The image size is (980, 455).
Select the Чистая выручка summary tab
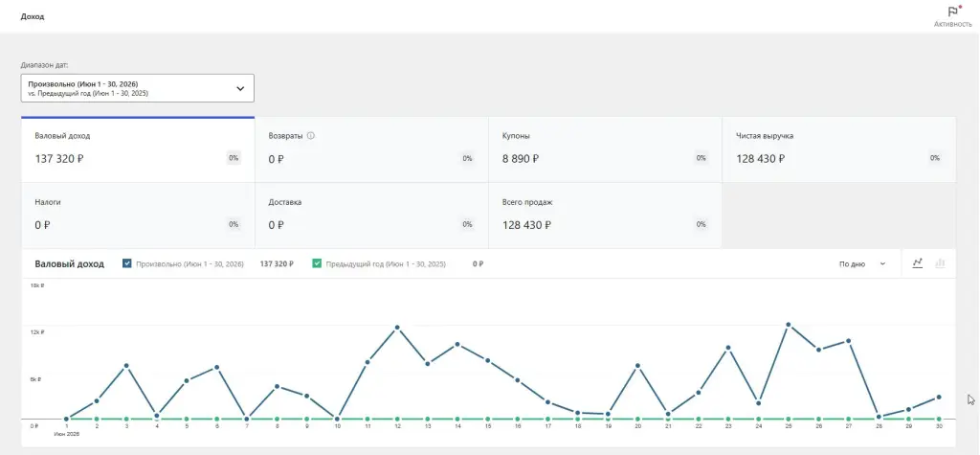838,149
